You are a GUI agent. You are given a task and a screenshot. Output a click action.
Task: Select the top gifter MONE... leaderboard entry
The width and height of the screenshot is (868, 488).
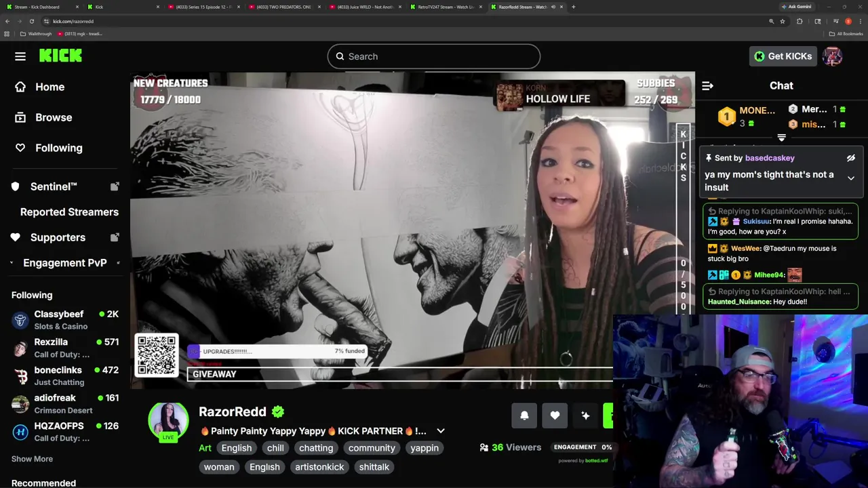(747, 117)
